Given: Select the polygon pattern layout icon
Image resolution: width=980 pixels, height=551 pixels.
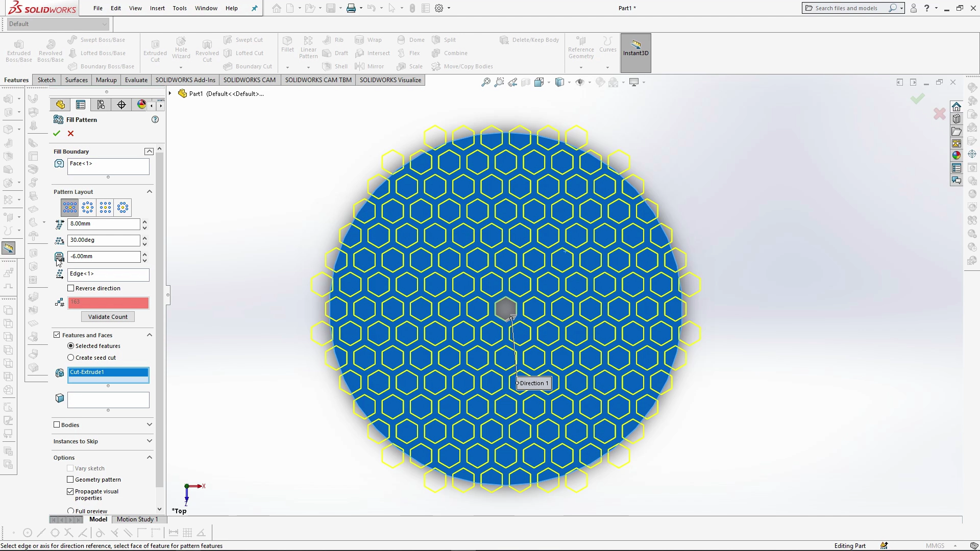Looking at the screenshot, I should (123, 207).
